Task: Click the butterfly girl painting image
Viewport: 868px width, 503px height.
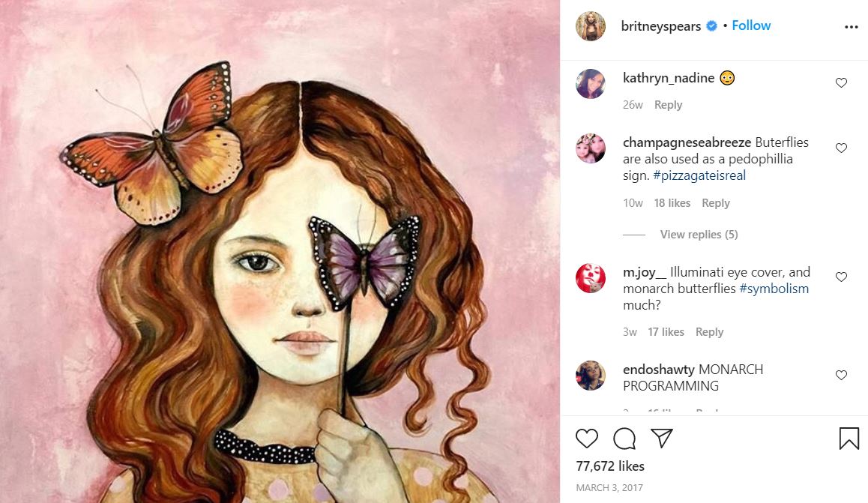Action: click(280, 251)
